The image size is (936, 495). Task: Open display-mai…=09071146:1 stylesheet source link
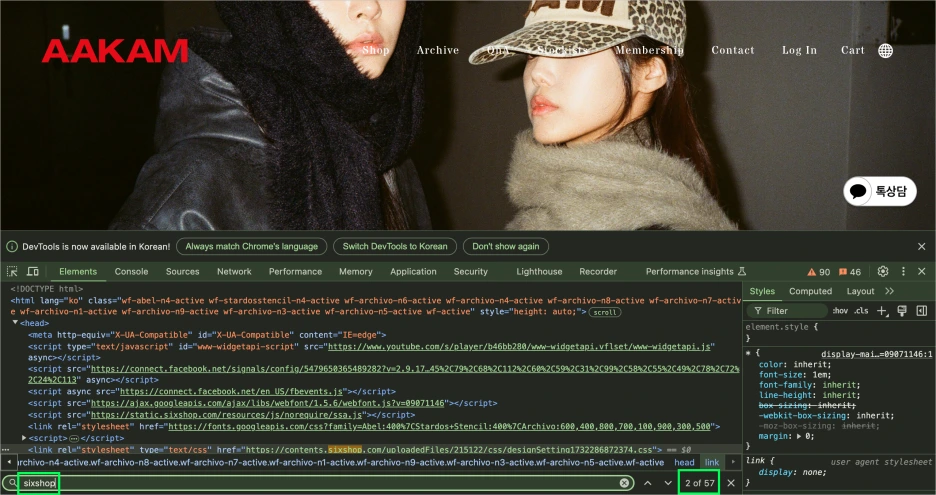click(x=876, y=354)
